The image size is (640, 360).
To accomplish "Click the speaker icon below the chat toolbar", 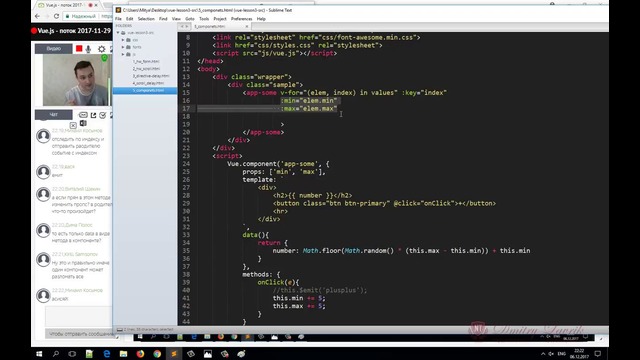I will click(83, 123).
